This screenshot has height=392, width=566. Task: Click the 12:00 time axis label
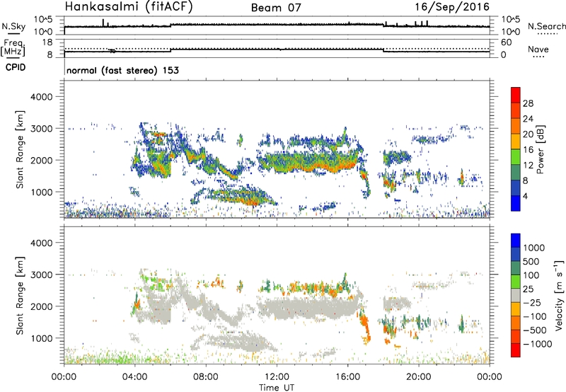coord(277,377)
